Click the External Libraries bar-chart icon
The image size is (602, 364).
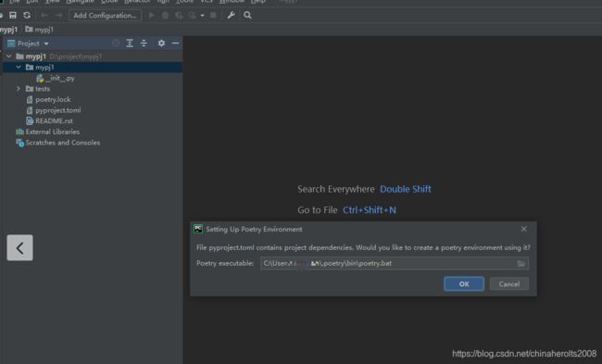click(x=19, y=132)
